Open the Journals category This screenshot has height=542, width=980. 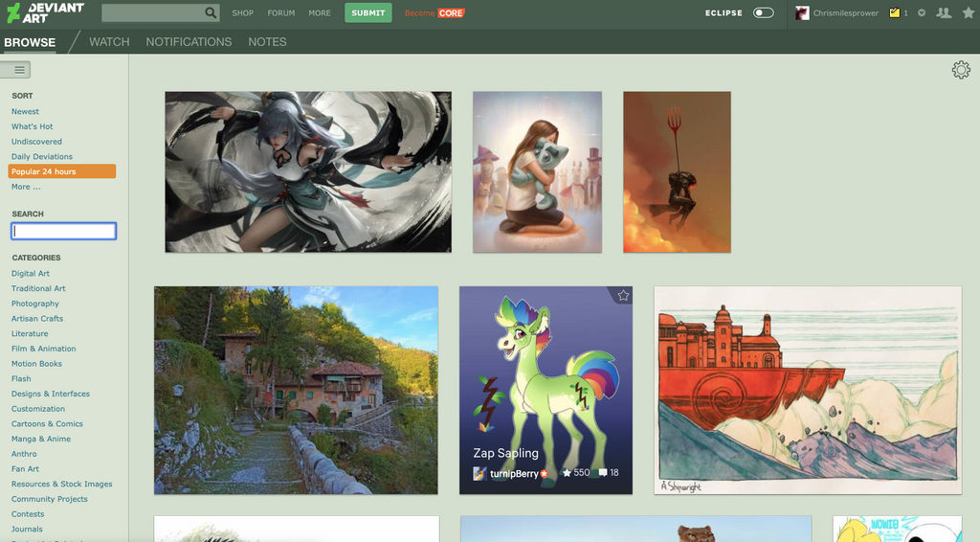27,529
